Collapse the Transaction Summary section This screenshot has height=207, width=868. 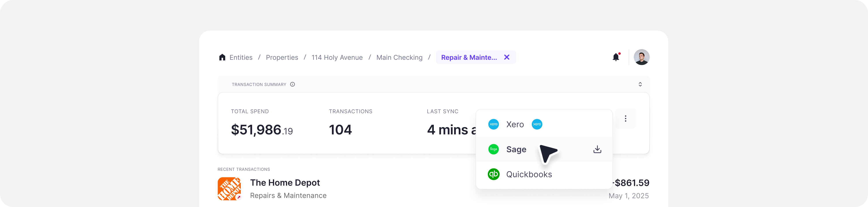click(640, 84)
